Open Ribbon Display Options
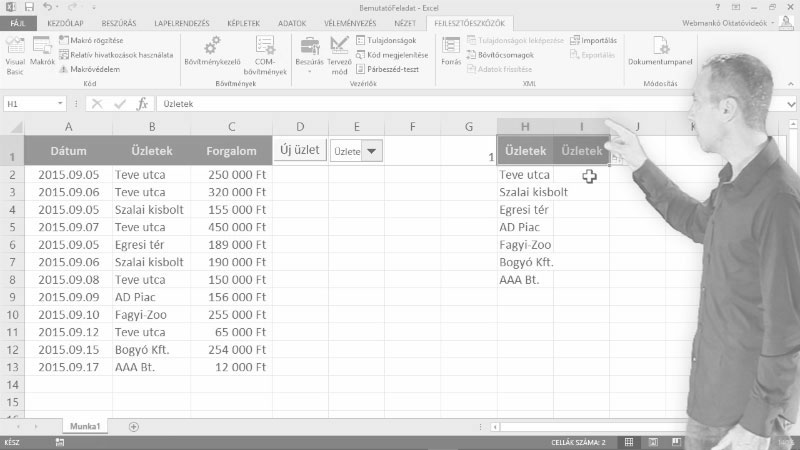The height and width of the screenshot is (450, 800). [736, 7]
